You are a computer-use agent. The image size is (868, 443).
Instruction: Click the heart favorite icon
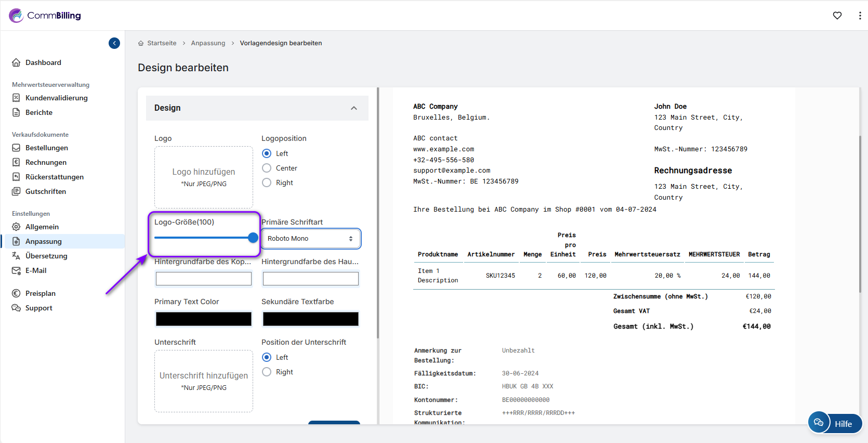[x=837, y=16]
